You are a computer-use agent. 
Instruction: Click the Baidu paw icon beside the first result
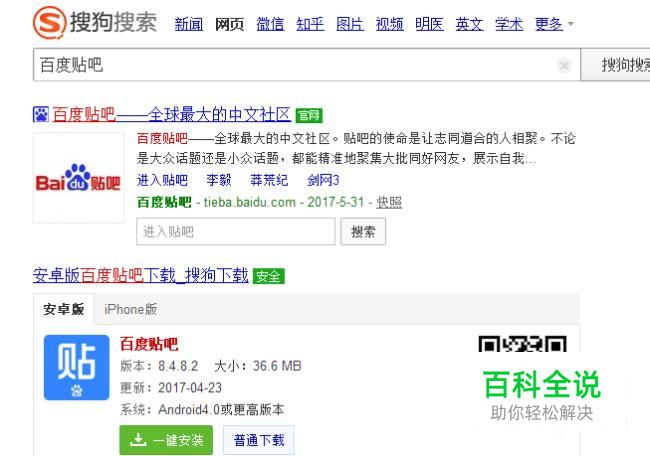click(x=41, y=114)
